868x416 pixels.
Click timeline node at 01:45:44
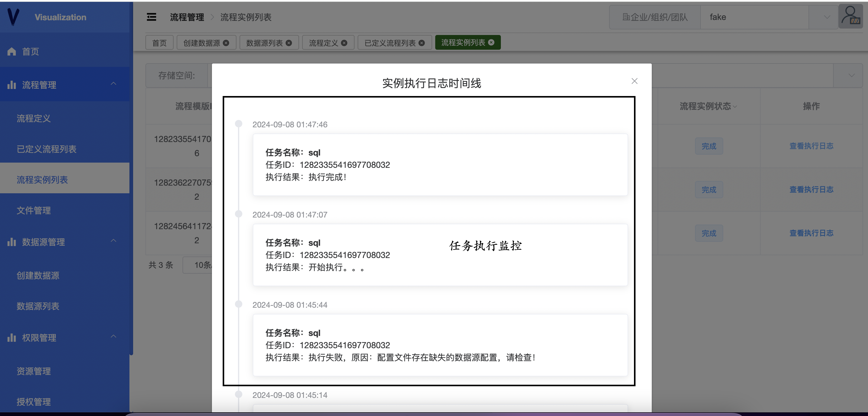[x=239, y=304]
